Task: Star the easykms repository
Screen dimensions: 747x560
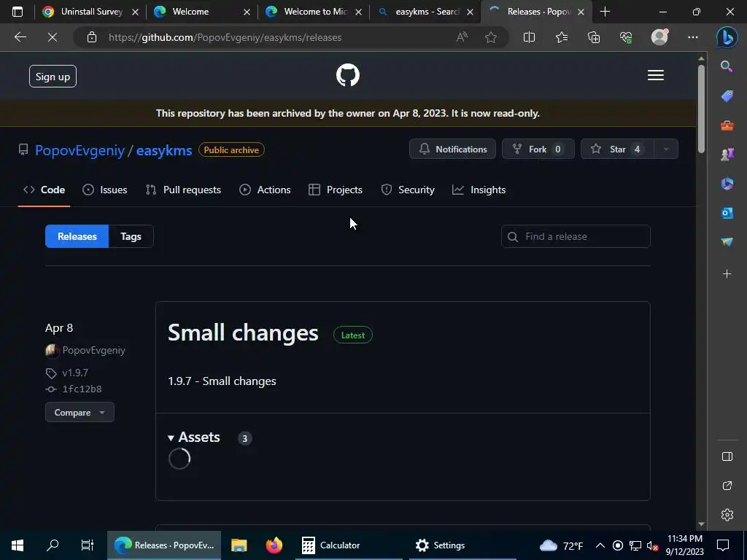Action: tap(618, 149)
